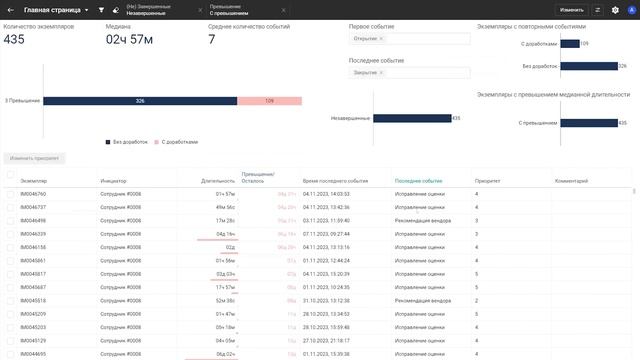
Task: Sort by the Превышение/Осталось column header
Action: (x=258, y=178)
